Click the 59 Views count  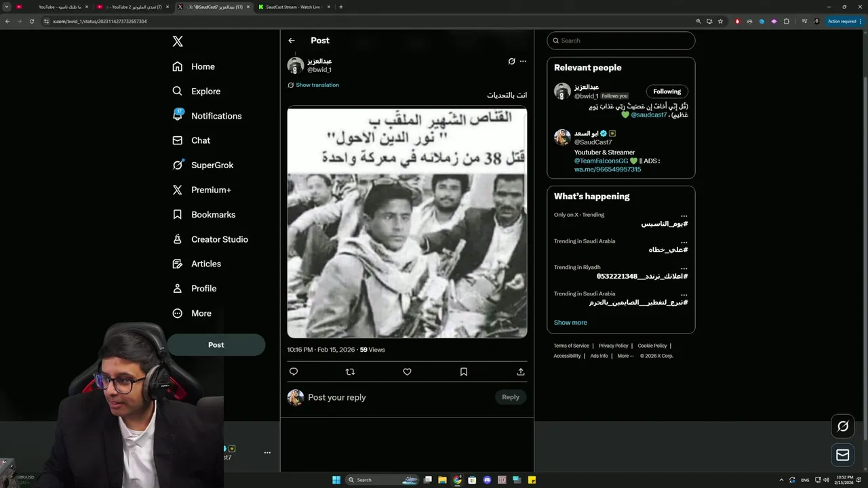[x=372, y=350]
